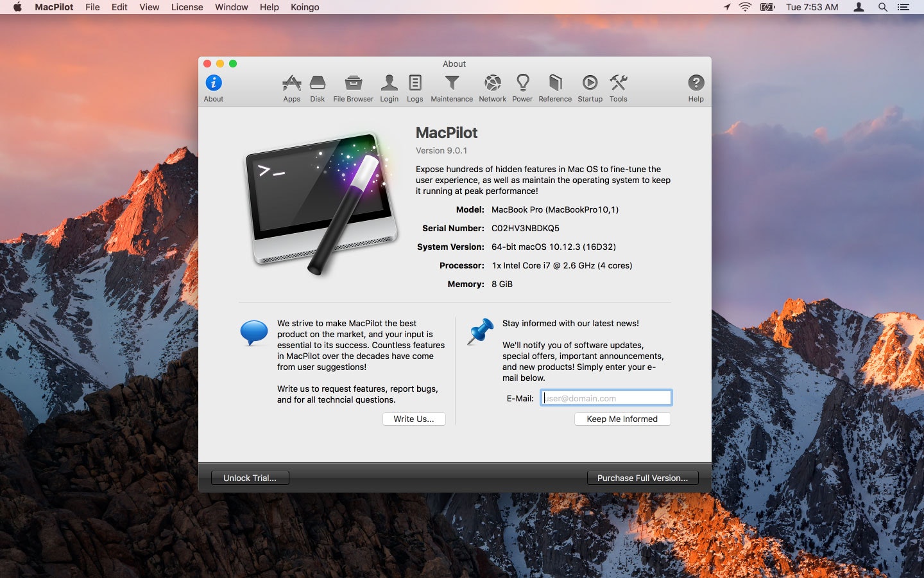Screen dimensions: 924x578
Task: Open the MacPilot application menu
Action: [53, 7]
